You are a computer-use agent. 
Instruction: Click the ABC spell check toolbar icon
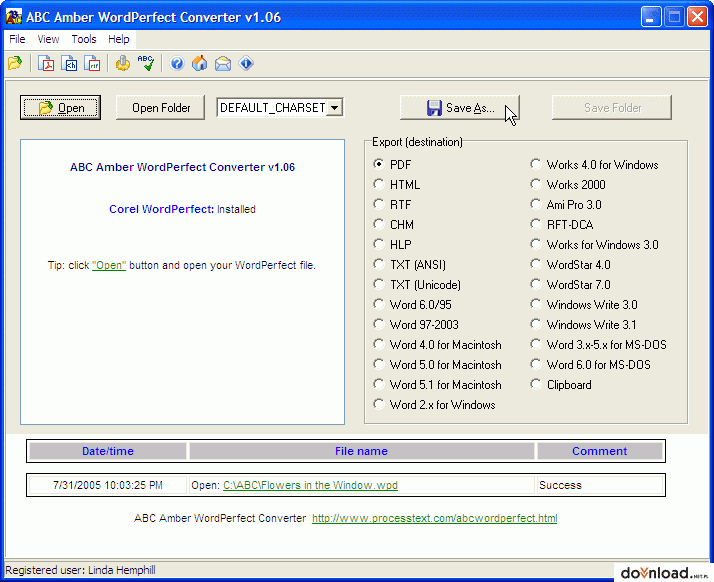146,63
